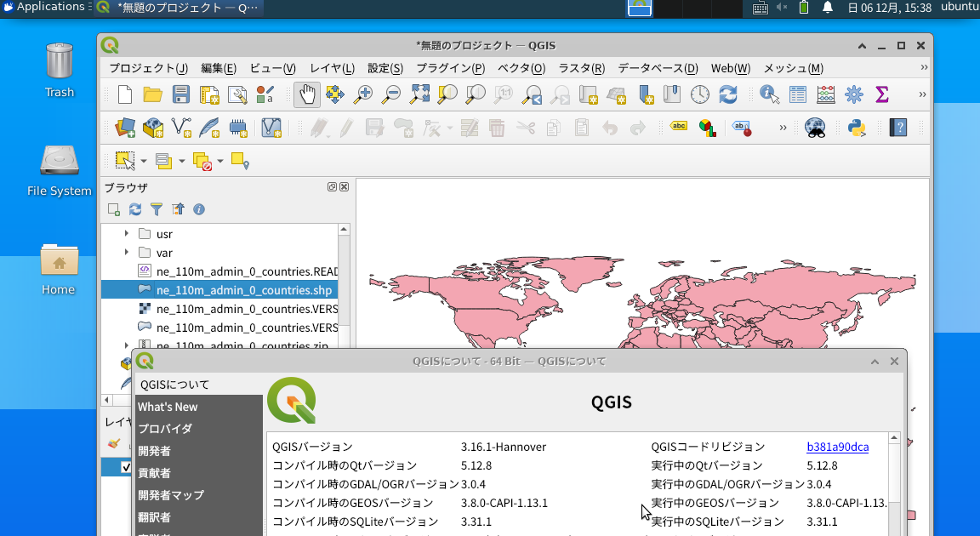Close the ブラウザ panel
Image resolution: width=980 pixels, height=536 pixels.
point(344,187)
